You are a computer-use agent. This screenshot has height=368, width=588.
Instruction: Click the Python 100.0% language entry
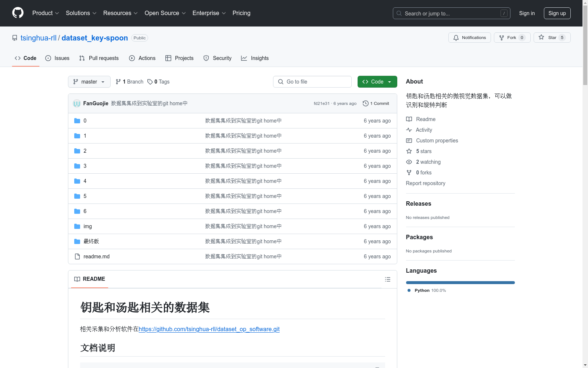click(427, 290)
